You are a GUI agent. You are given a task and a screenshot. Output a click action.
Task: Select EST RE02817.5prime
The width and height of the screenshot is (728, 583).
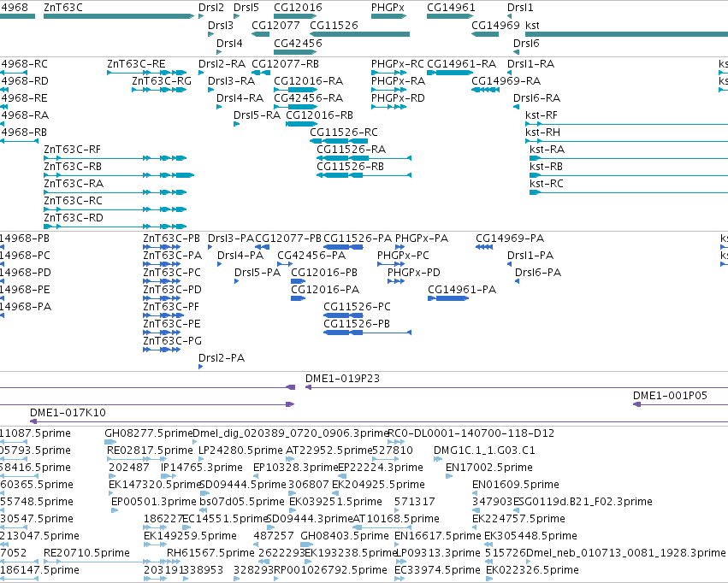(x=150, y=450)
